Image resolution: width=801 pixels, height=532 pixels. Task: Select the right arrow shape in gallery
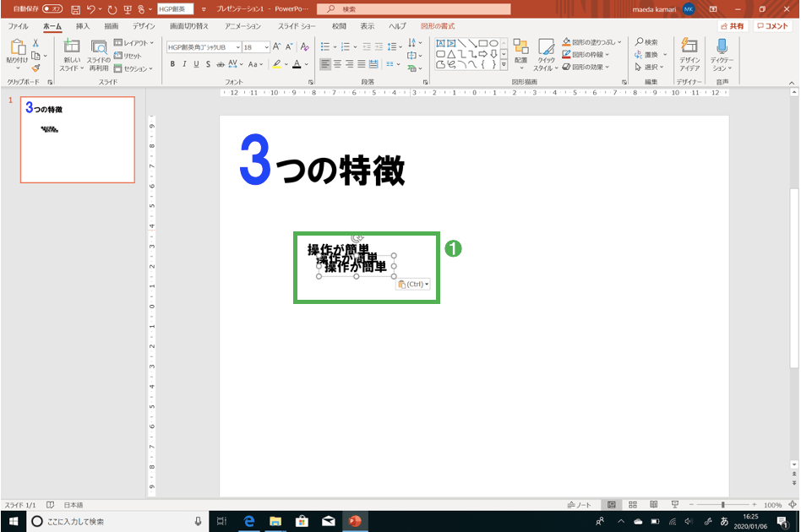click(x=482, y=54)
